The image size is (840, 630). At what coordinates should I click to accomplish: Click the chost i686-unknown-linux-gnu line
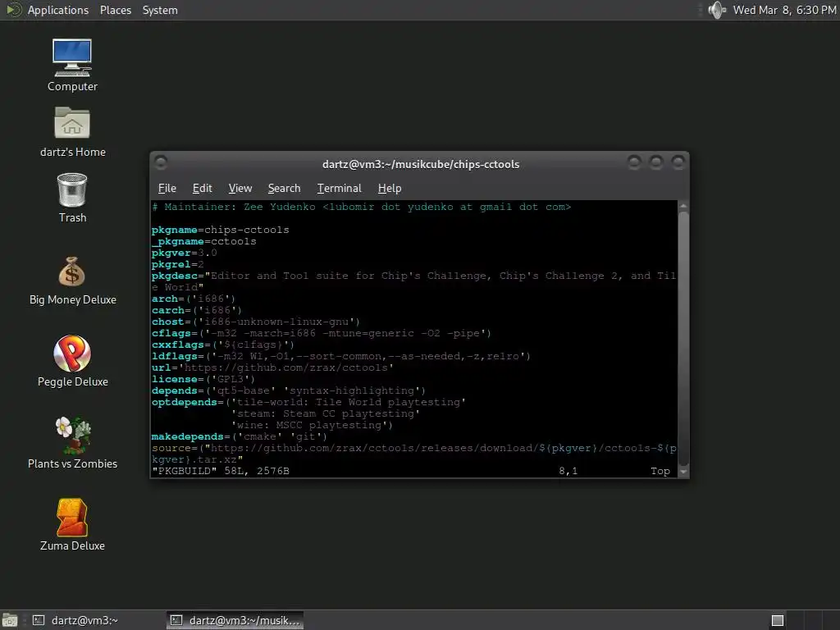[x=256, y=322]
